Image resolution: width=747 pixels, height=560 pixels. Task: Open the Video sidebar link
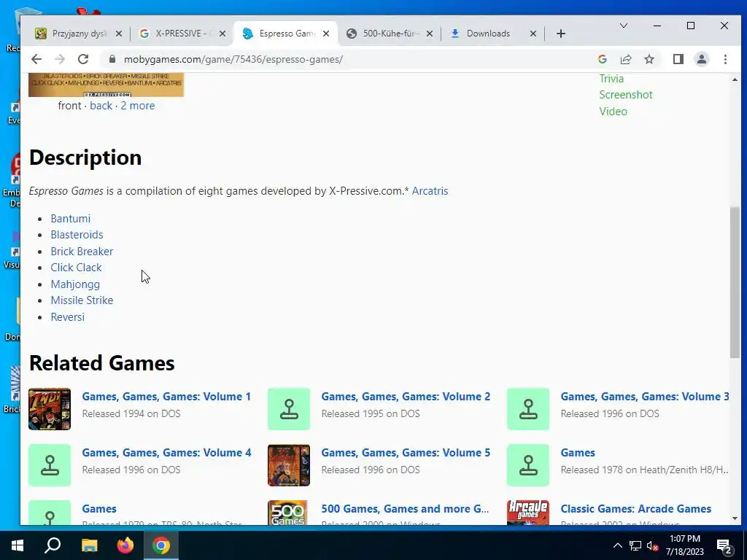click(x=613, y=111)
